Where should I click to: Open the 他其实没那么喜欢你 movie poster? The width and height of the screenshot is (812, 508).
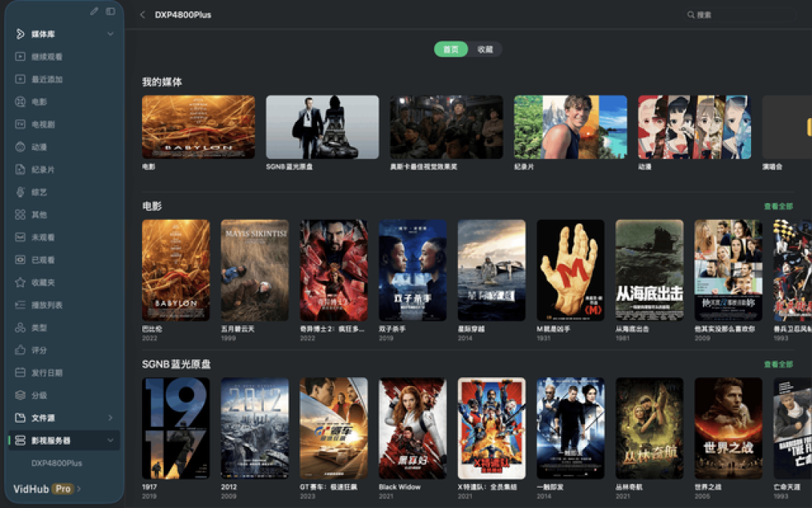click(728, 270)
